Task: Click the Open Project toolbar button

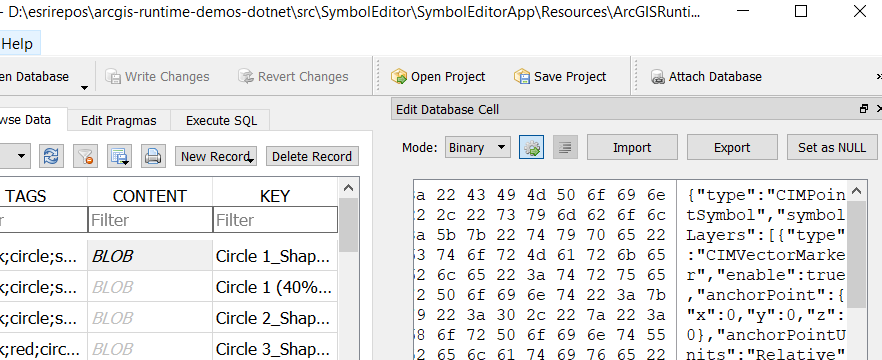Action: pos(438,76)
